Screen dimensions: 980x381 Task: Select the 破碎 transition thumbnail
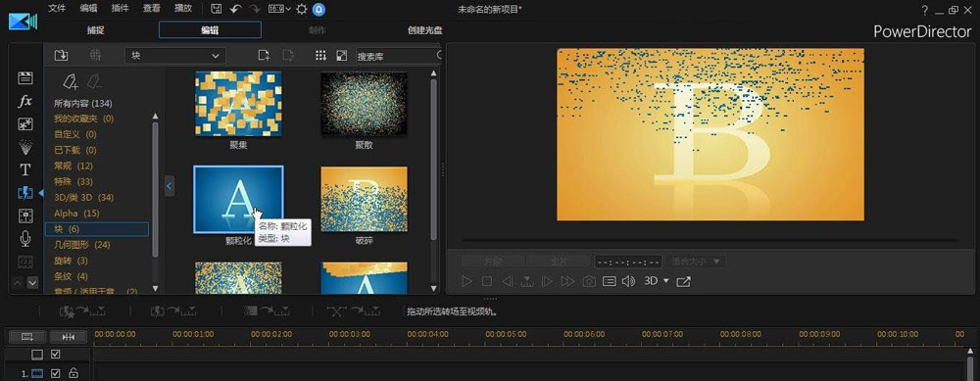(x=364, y=199)
